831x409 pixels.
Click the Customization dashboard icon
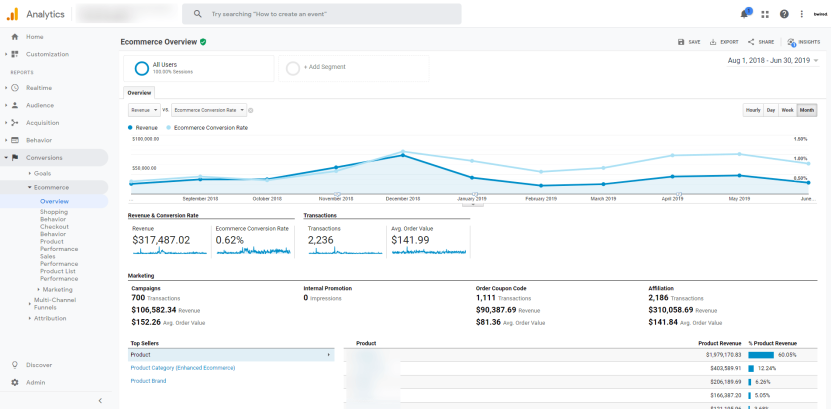point(15,54)
